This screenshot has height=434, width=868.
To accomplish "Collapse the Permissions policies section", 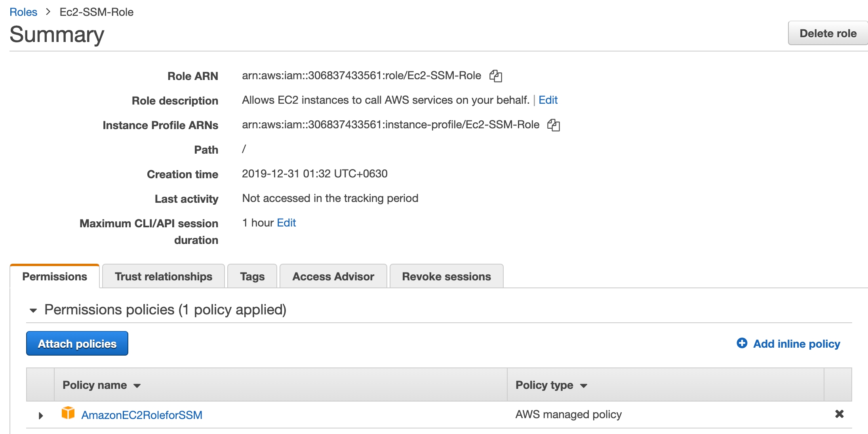I will tap(33, 310).
